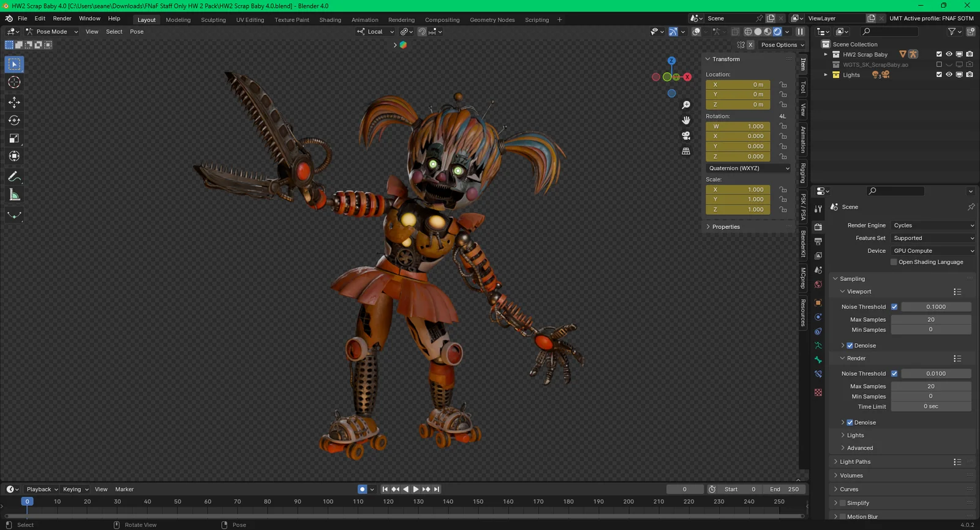The width and height of the screenshot is (980, 530).
Task: Open the Object properties tab icon
Action: pyautogui.click(x=818, y=303)
